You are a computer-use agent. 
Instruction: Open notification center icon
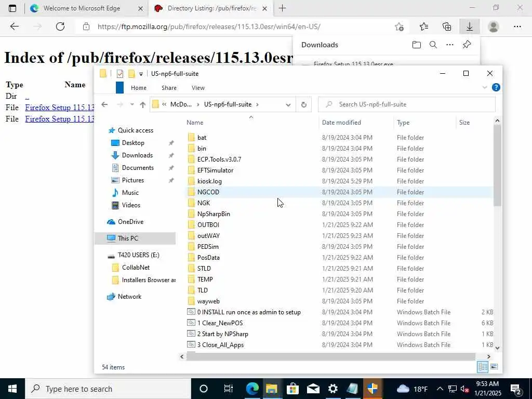[516, 389]
